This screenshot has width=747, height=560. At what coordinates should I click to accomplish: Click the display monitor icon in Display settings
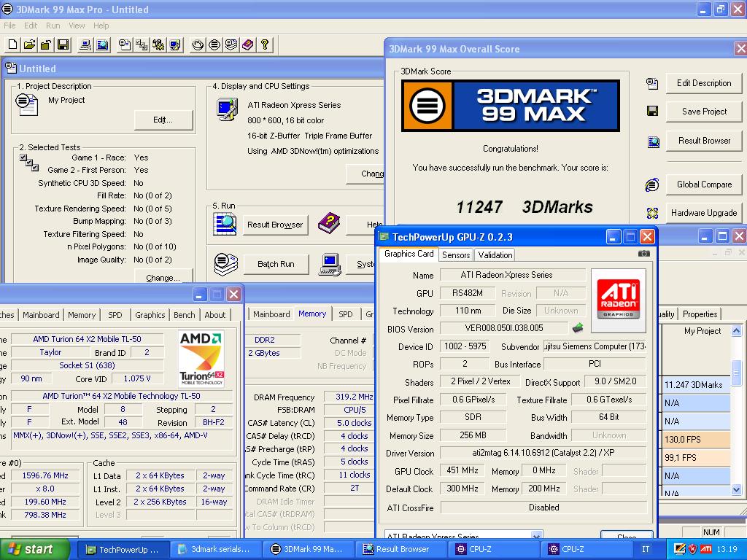click(227, 110)
